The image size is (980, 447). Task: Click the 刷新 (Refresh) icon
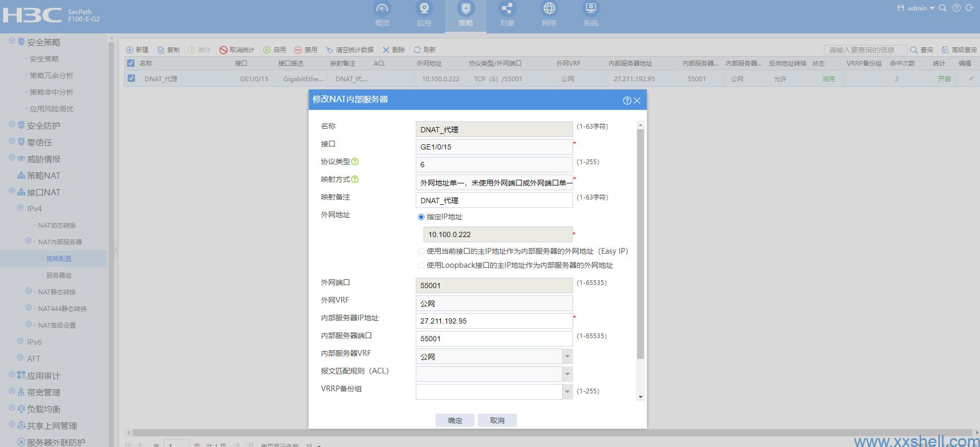point(417,50)
